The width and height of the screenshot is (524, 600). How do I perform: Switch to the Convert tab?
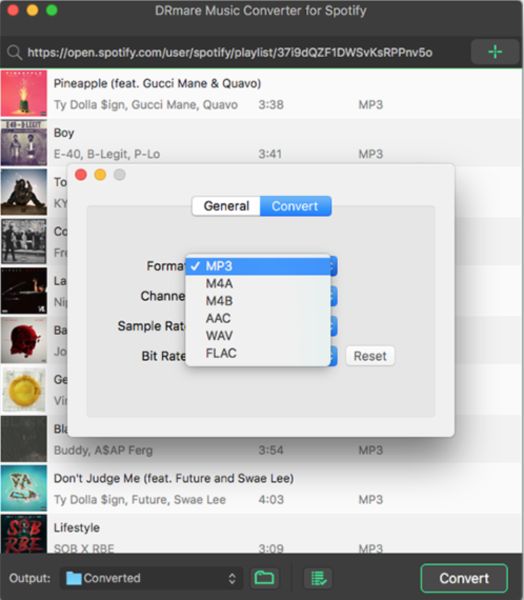tap(295, 206)
